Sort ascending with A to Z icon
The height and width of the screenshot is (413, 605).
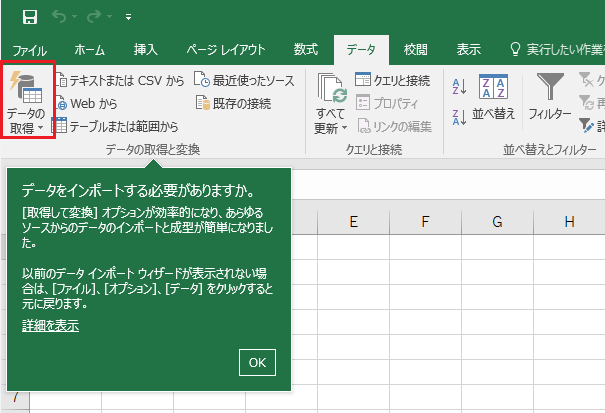459,86
